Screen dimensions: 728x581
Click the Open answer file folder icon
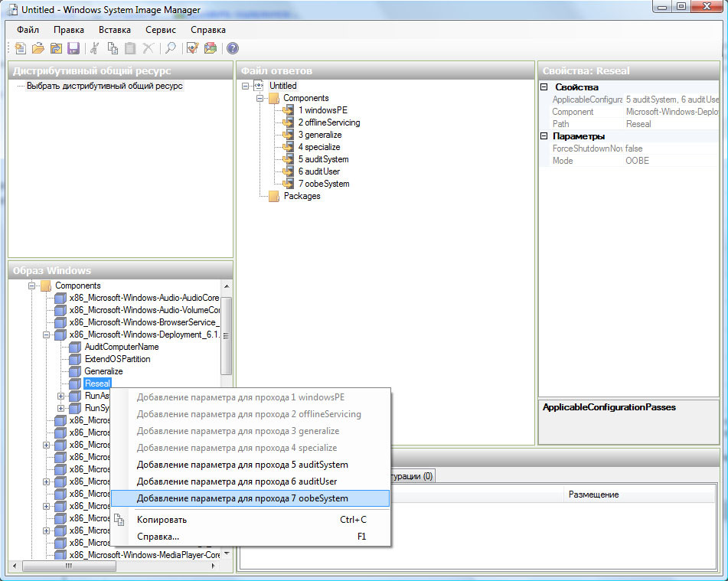click(x=38, y=48)
